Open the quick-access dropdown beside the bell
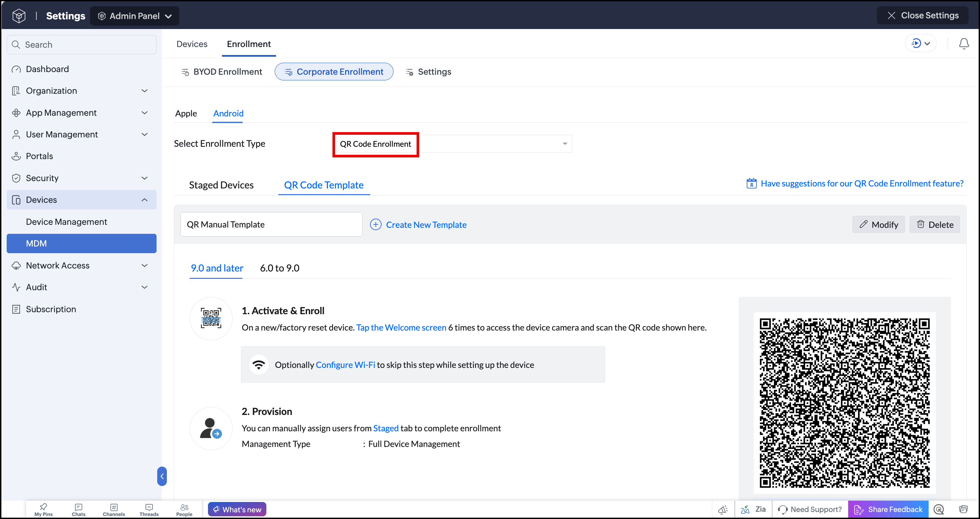Image resolution: width=980 pixels, height=519 pixels. click(x=921, y=43)
